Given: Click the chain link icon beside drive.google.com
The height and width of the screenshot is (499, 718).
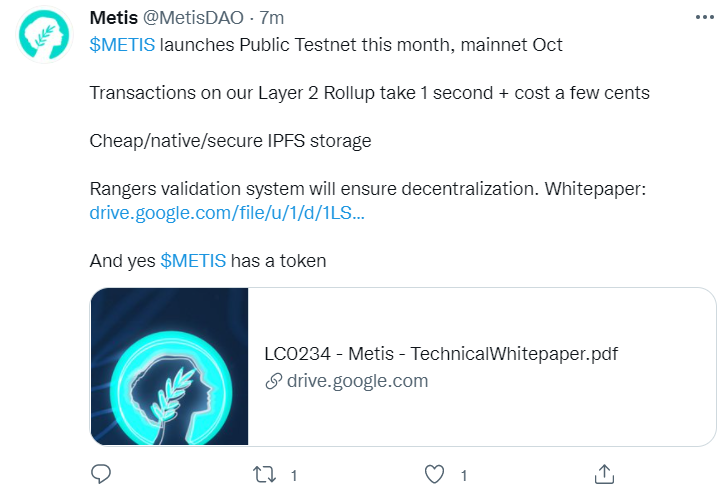Looking at the screenshot, I should [273, 381].
